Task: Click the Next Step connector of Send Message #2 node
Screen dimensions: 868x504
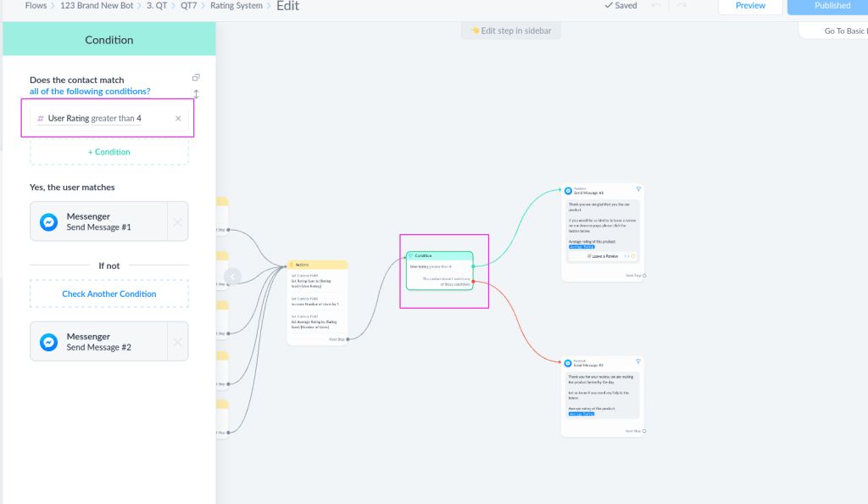Action: [x=644, y=431]
